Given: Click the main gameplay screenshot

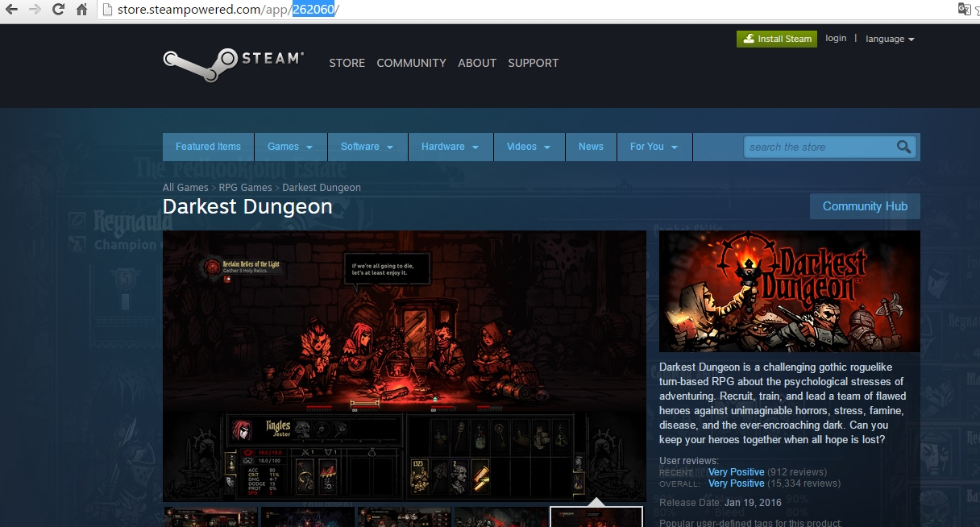Looking at the screenshot, I should (405, 366).
